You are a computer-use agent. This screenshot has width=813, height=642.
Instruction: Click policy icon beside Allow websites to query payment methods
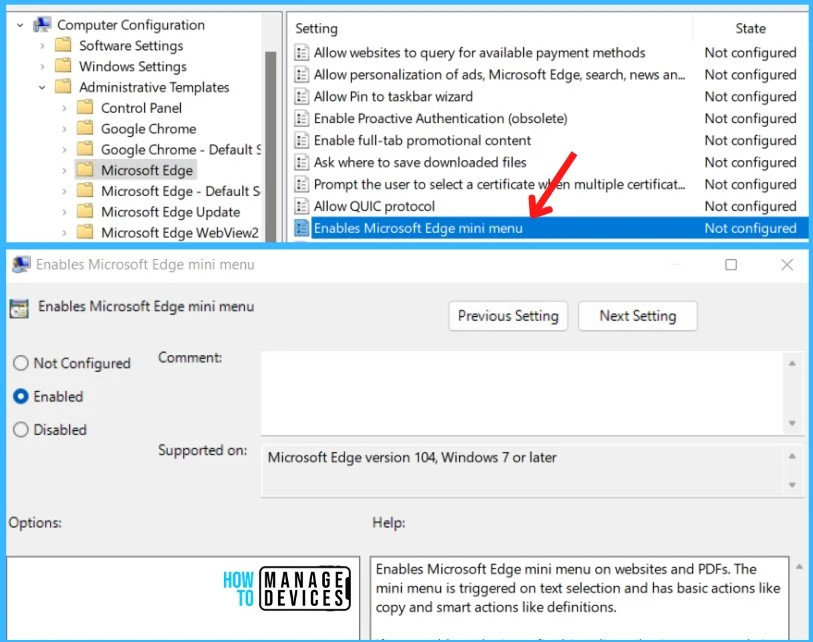[302, 53]
